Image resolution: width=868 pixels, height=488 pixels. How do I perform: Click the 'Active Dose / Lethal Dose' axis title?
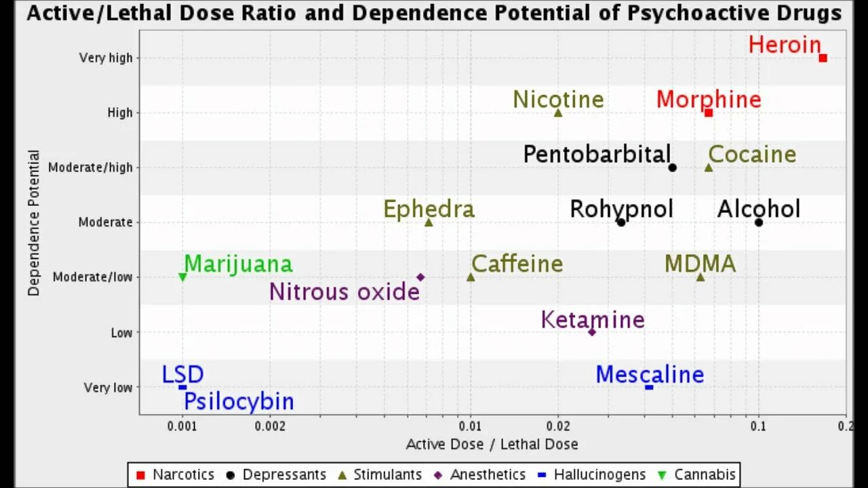click(x=492, y=445)
